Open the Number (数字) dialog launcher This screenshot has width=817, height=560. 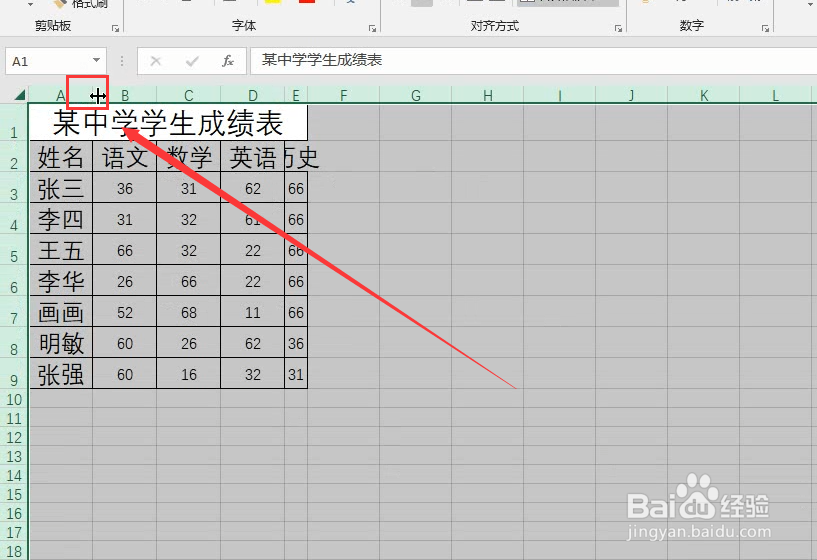[765, 29]
